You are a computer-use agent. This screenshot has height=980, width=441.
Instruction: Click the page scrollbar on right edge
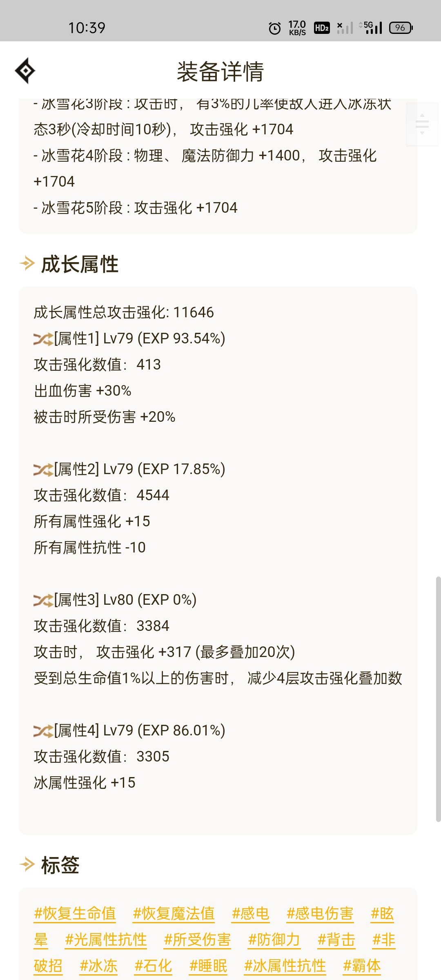438,698
